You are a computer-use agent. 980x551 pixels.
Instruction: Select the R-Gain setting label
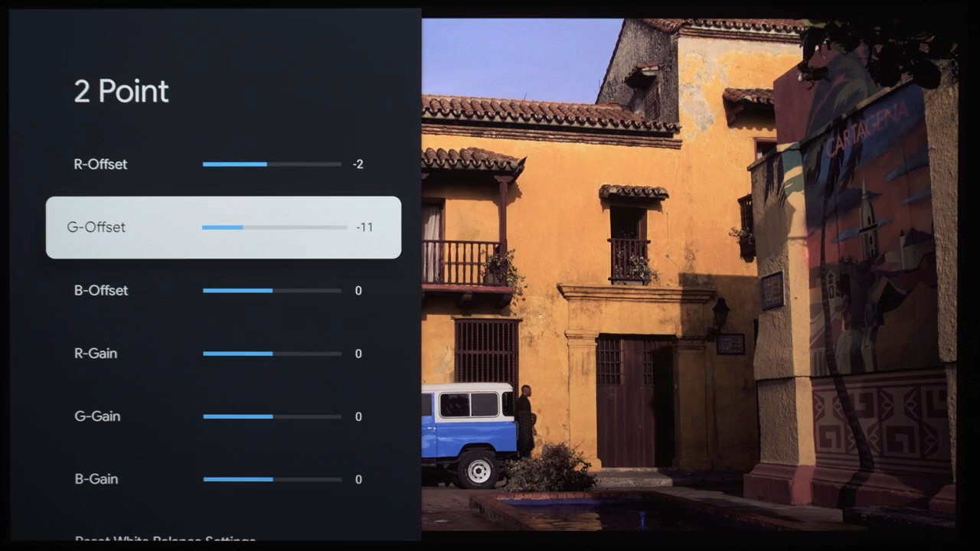click(96, 354)
